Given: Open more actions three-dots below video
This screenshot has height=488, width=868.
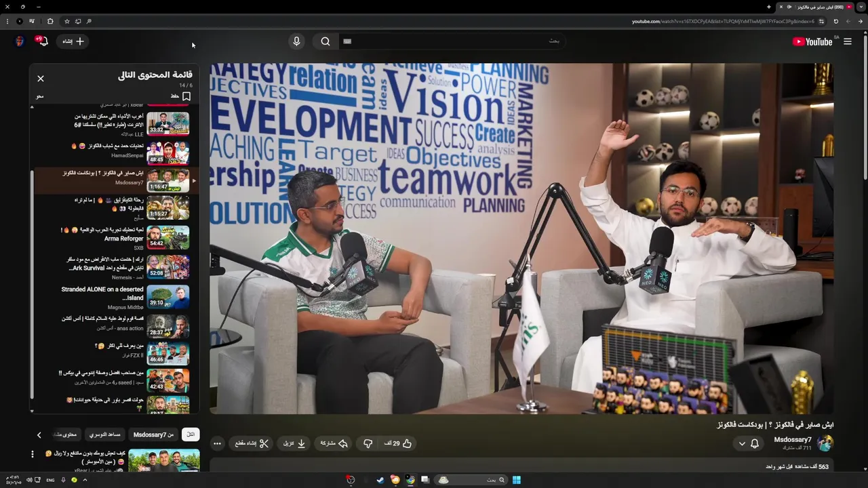Looking at the screenshot, I should pos(217,444).
